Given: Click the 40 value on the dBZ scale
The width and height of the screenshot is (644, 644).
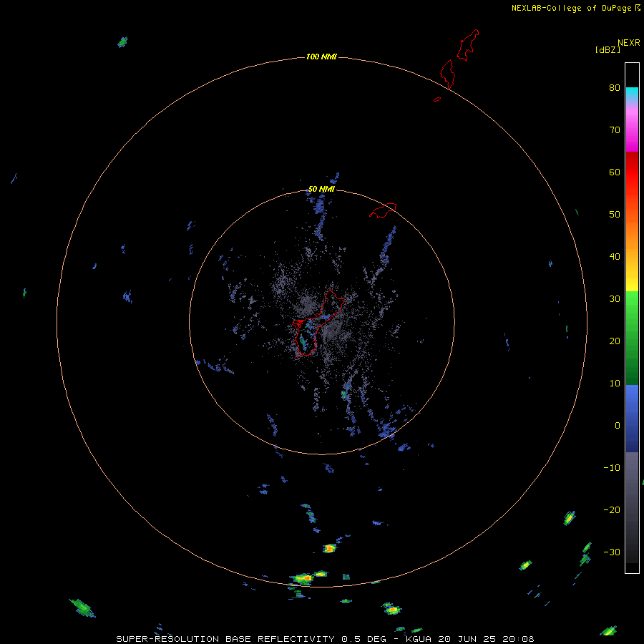Looking at the screenshot, I should point(615,257).
